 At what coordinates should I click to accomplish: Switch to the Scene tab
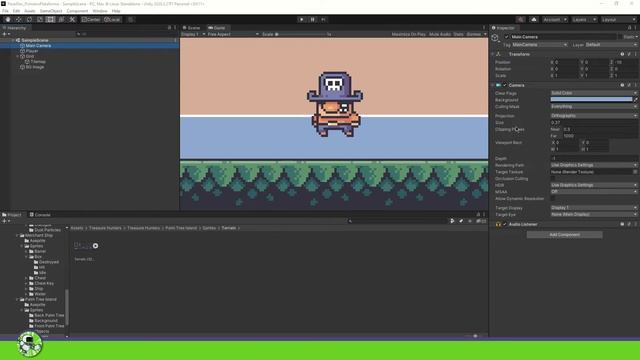tap(191, 28)
